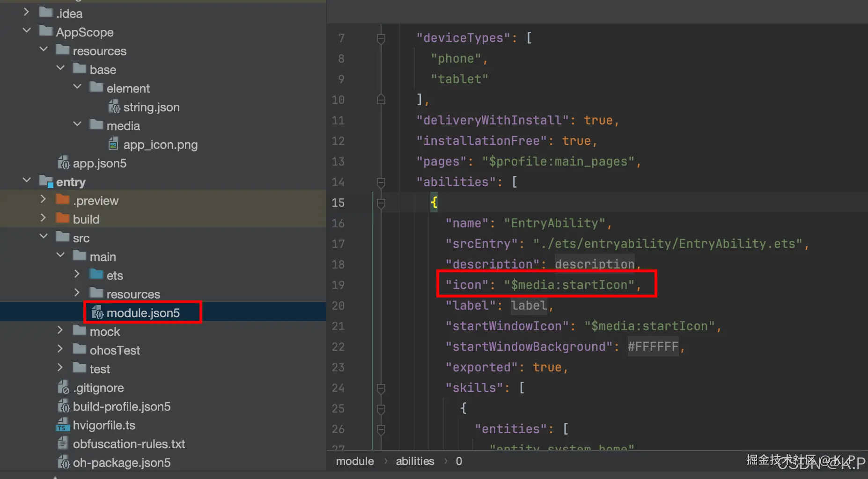
Task: Click the main folder icon
Action: pos(80,255)
